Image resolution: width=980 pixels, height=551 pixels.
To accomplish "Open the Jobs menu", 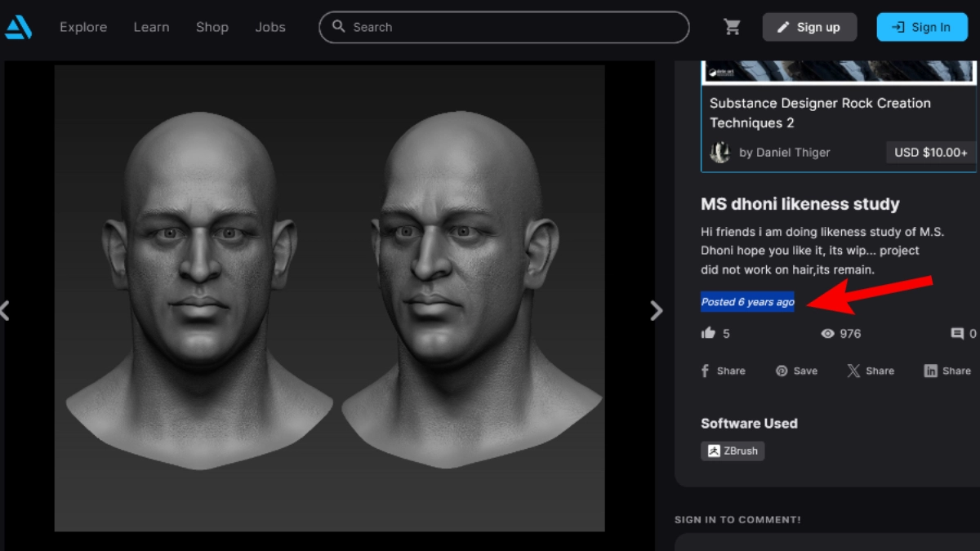I will pyautogui.click(x=270, y=27).
